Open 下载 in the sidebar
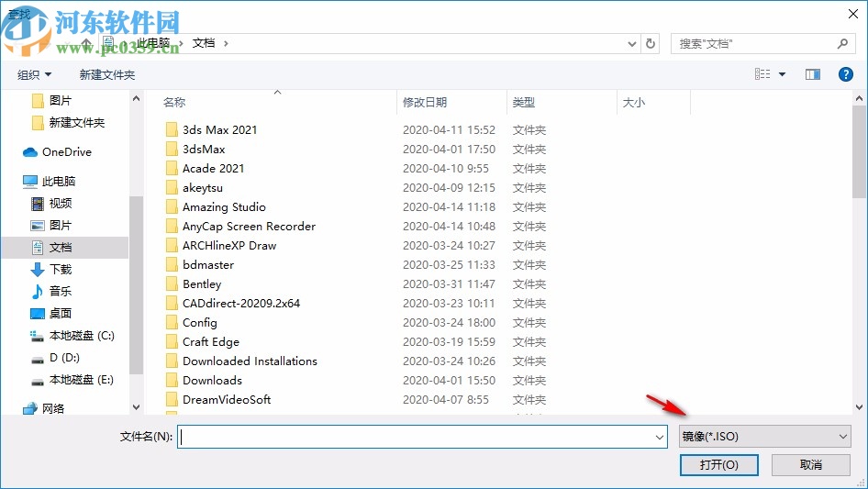The width and height of the screenshot is (868, 489). [x=51, y=269]
